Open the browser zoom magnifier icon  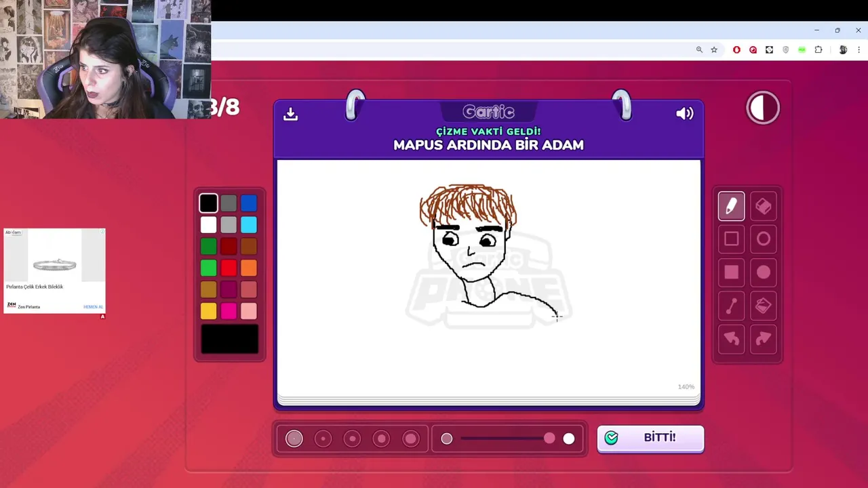pyautogui.click(x=699, y=49)
